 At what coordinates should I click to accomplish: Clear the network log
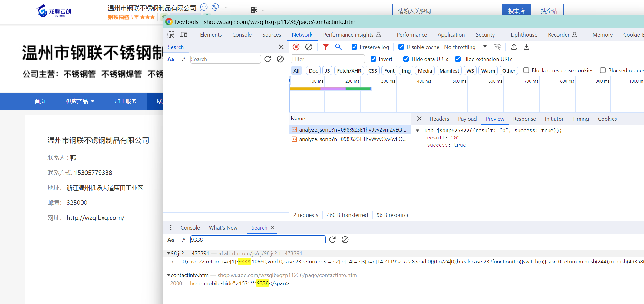(x=309, y=47)
